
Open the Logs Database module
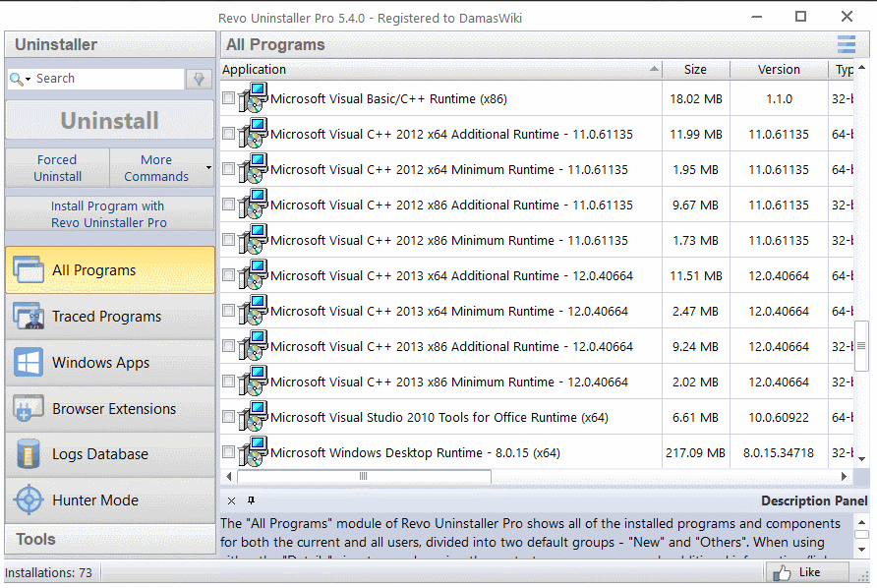pyautogui.click(x=110, y=453)
